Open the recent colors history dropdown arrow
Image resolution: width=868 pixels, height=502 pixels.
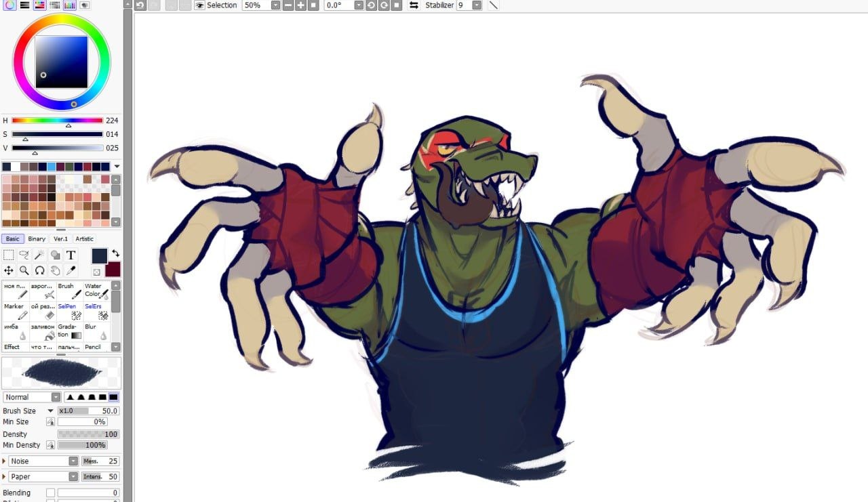pyautogui.click(x=117, y=167)
